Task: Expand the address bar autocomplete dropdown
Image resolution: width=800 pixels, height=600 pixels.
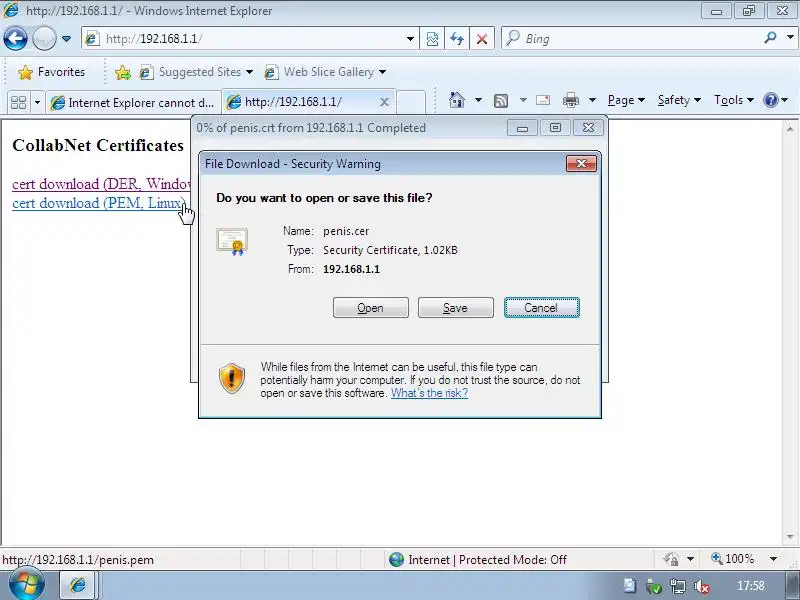Action: pos(410,39)
